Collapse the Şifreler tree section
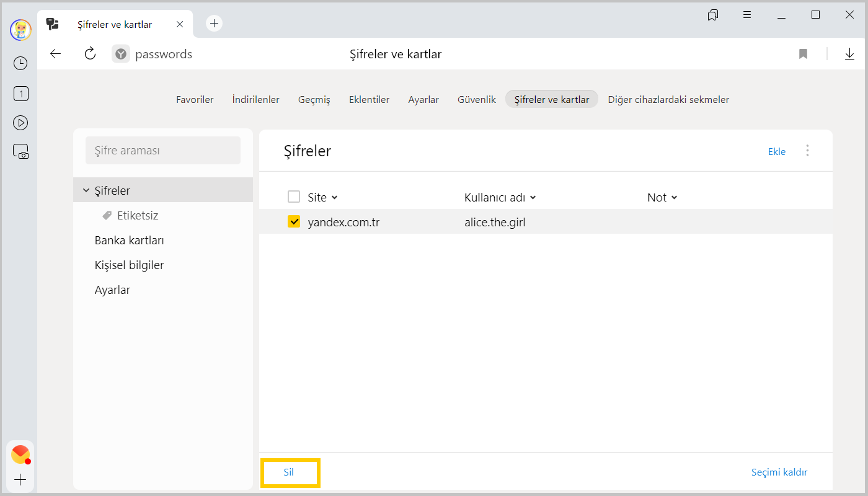The height and width of the screenshot is (496, 868). click(86, 190)
